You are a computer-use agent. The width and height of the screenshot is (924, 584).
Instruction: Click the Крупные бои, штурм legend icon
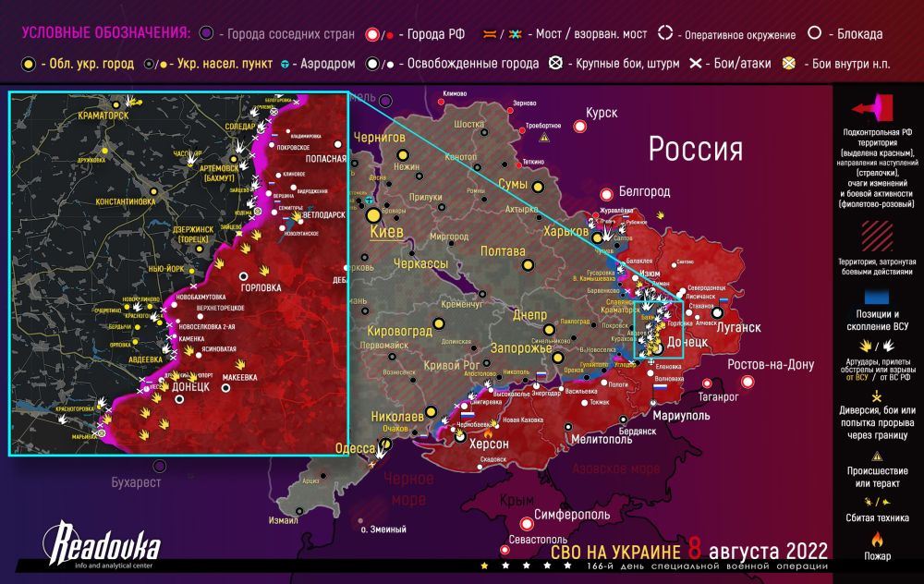(555, 63)
